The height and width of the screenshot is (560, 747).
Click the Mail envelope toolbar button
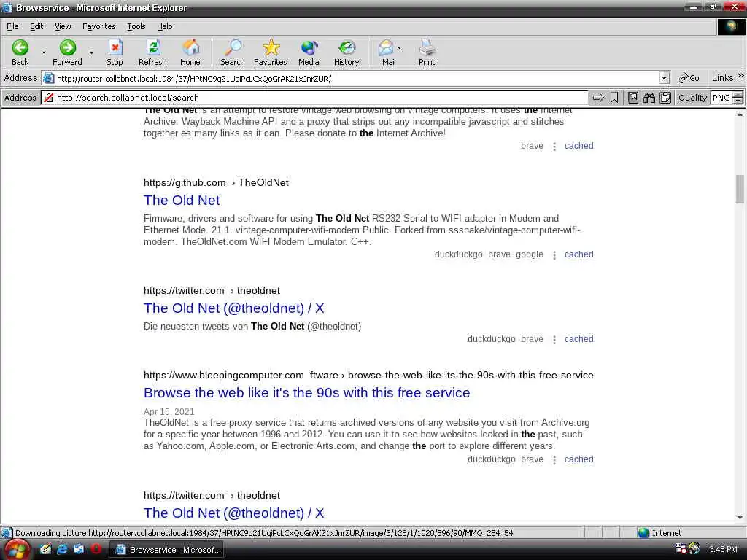coord(387,52)
